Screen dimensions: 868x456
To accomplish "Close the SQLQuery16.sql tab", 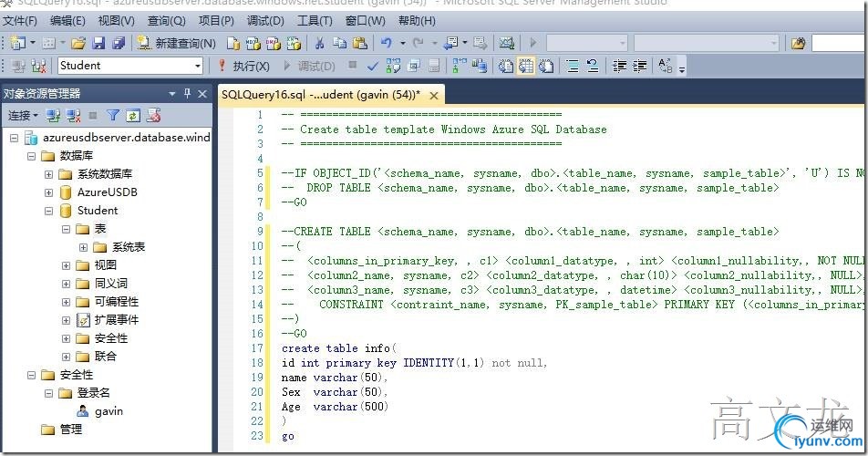I will point(434,96).
